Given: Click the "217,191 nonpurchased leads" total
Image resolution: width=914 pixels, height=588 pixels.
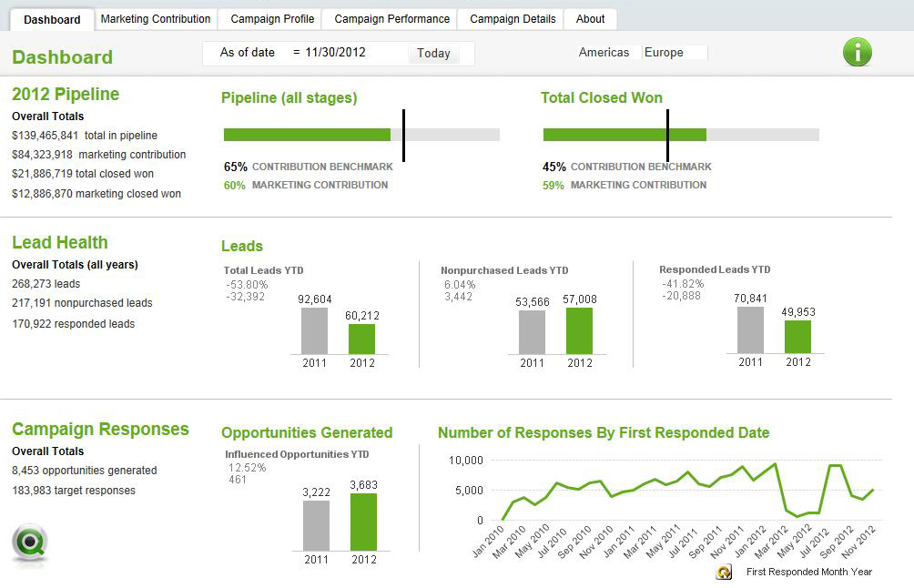Looking at the screenshot, I should pos(82,303).
